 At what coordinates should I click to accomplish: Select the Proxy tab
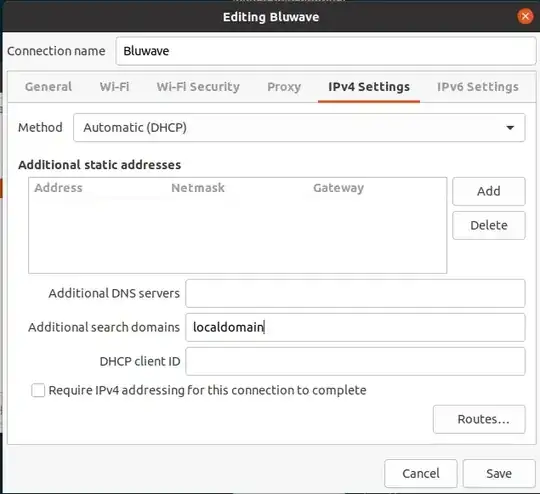284,87
